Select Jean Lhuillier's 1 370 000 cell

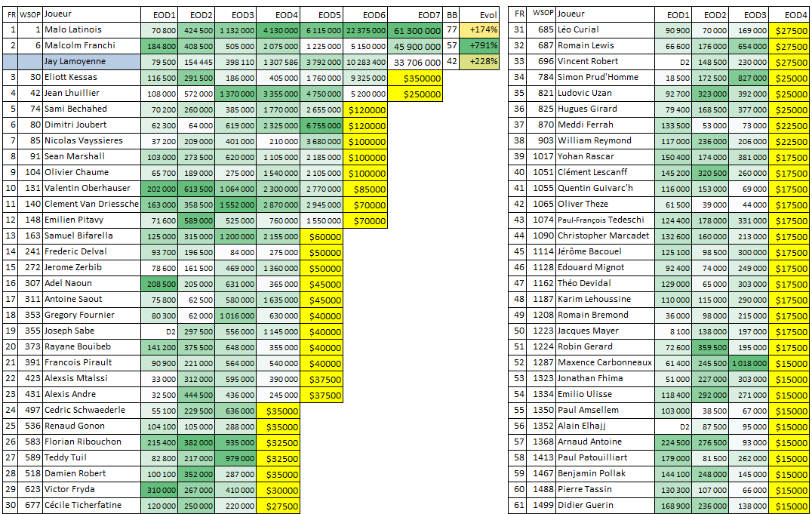[235, 94]
